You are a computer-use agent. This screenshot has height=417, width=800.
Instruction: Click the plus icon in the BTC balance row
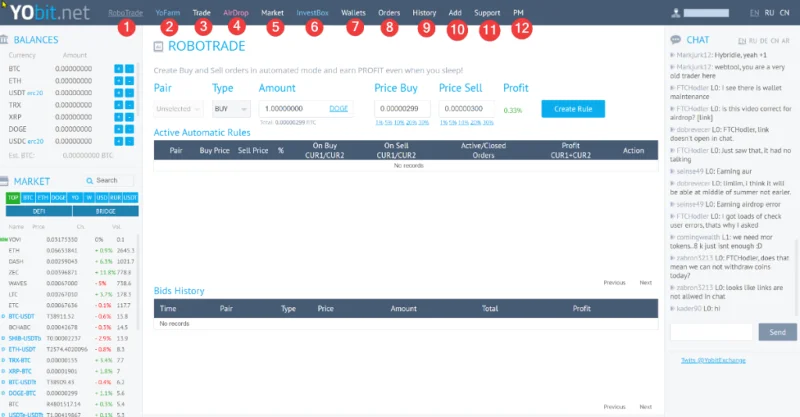118,68
